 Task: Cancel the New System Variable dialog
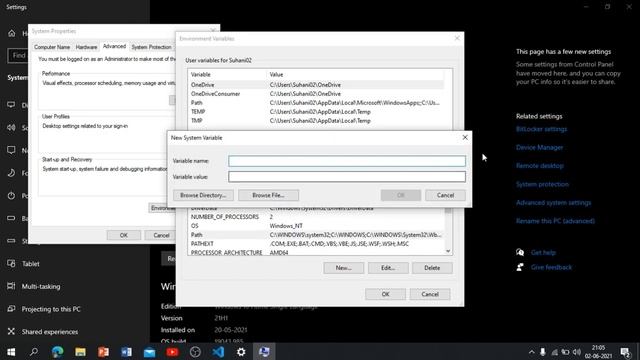(445, 195)
